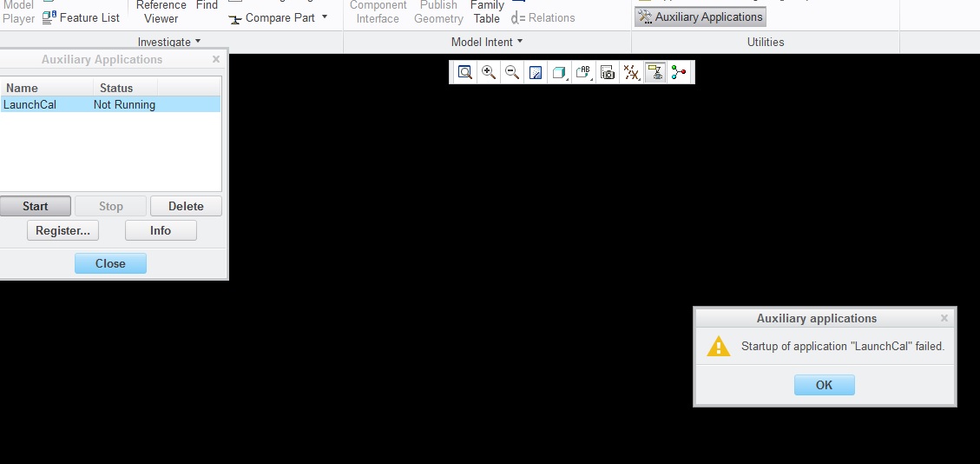Click the Register... button

point(62,230)
